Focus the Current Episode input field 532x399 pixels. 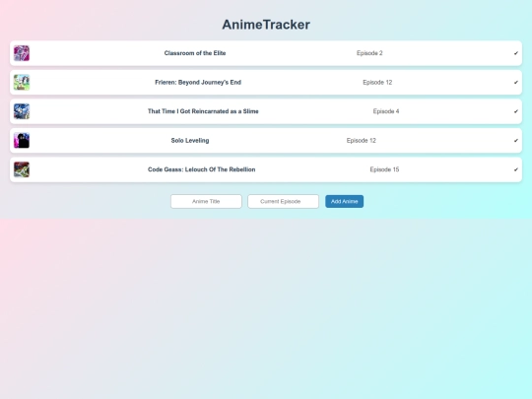(x=283, y=201)
